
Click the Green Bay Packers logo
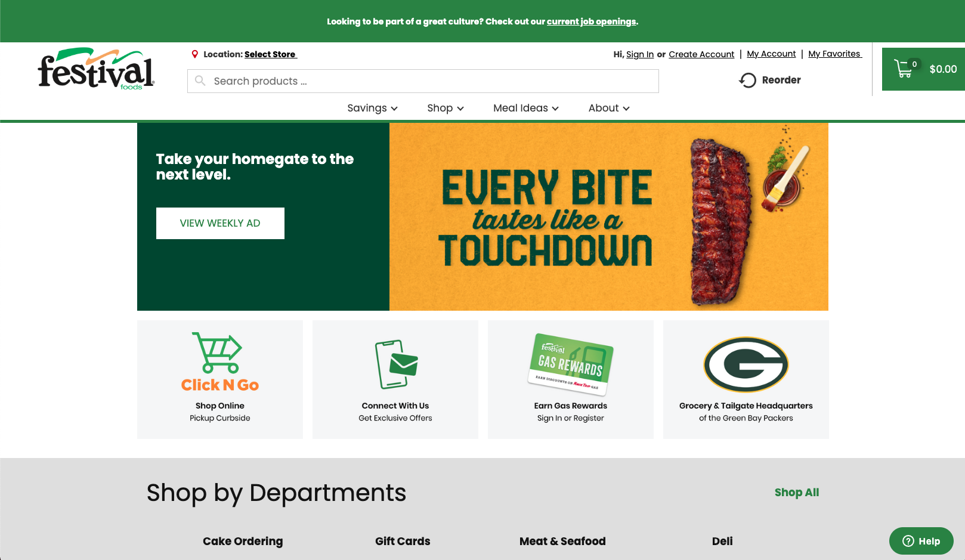click(746, 365)
